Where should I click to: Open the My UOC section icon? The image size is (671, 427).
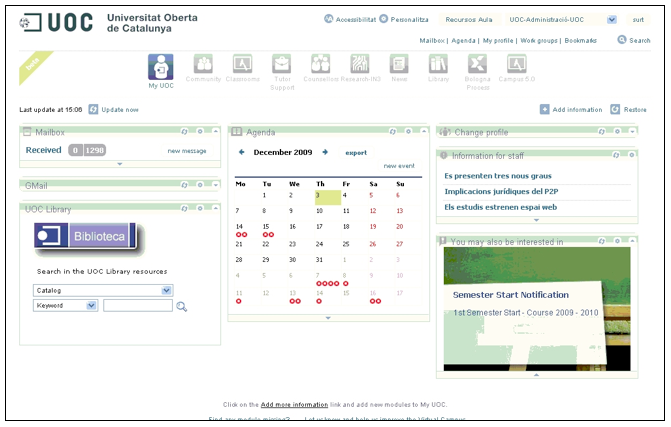160,67
